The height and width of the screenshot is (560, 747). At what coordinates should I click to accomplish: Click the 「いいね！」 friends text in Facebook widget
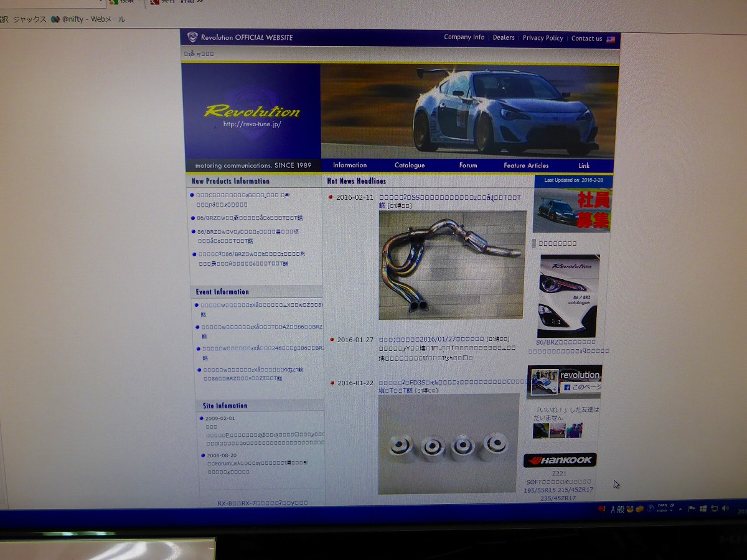click(x=566, y=413)
